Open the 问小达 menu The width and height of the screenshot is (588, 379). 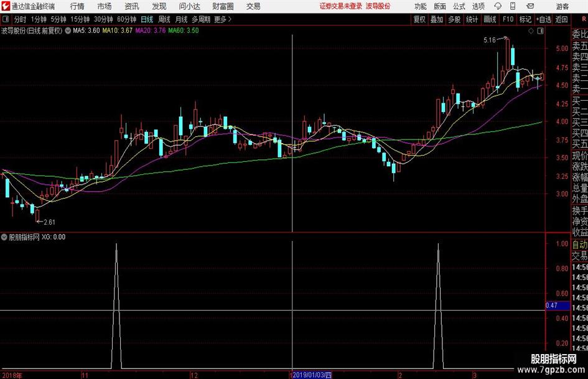pyautogui.click(x=189, y=6)
